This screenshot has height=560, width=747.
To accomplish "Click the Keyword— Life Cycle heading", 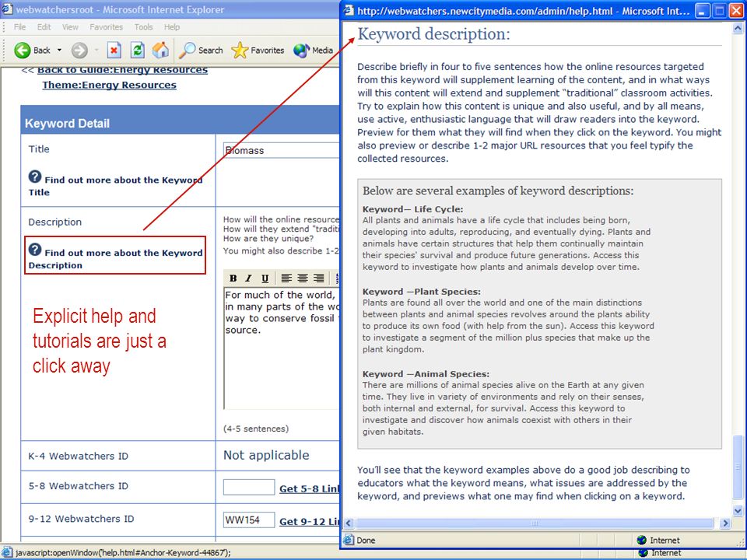I will [412, 209].
